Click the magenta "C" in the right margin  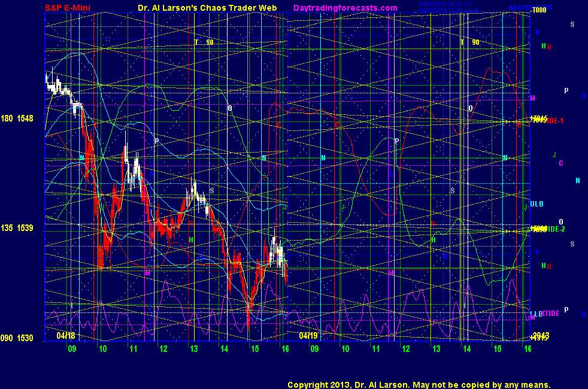coord(561,163)
